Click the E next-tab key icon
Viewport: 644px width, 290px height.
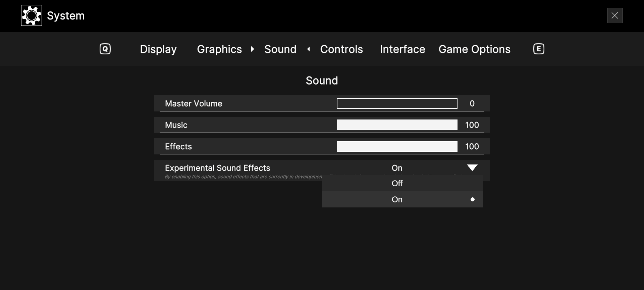coord(539,49)
